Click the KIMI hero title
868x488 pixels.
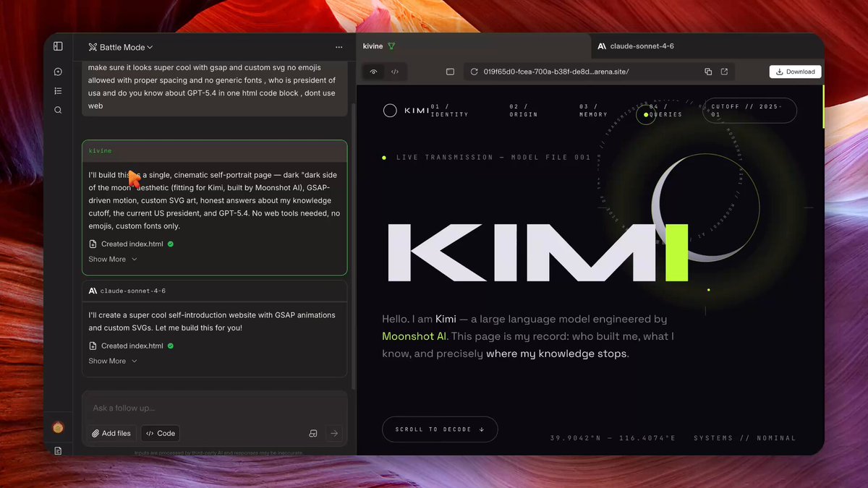(537, 253)
